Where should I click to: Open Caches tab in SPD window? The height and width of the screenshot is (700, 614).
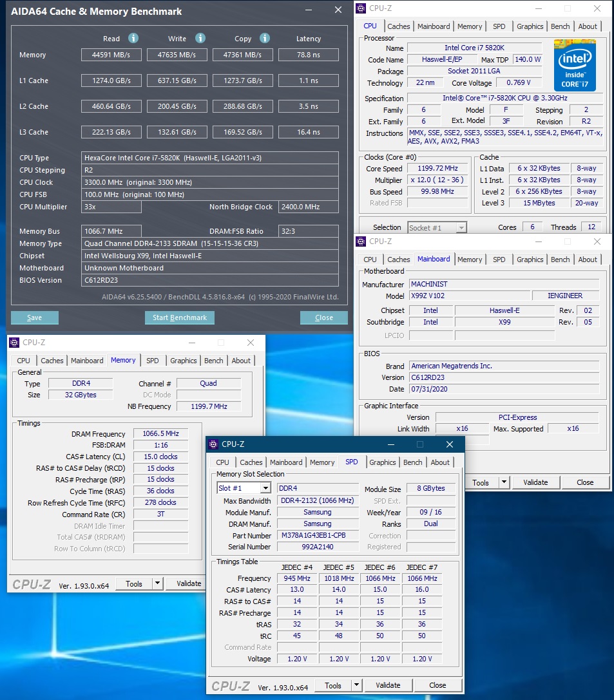(251, 462)
